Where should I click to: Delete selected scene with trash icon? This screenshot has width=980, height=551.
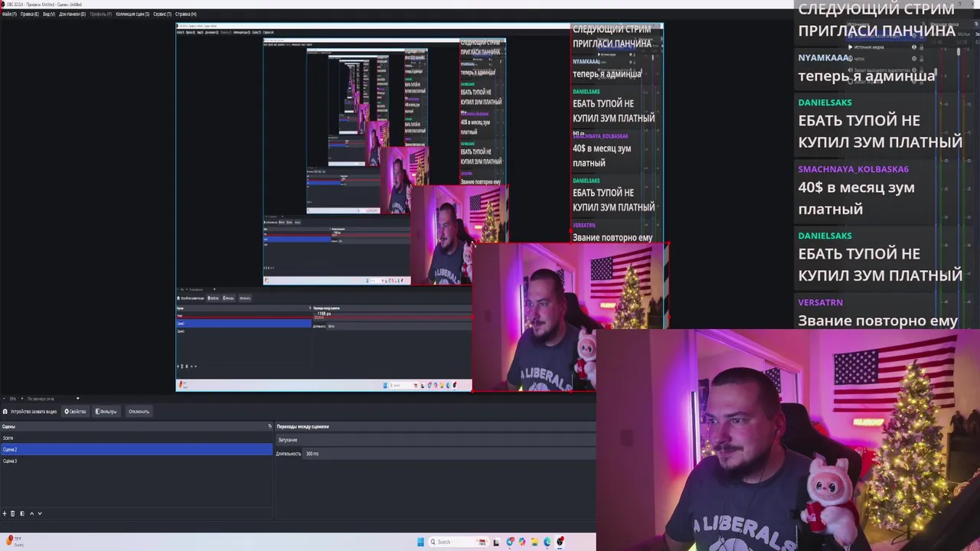point(12,514)
